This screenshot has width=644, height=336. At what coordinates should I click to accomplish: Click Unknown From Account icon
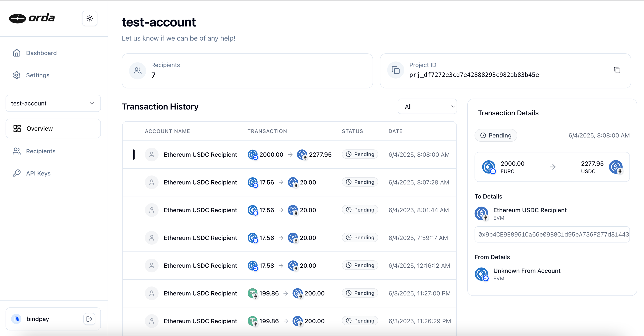click(x=481, y=274)
